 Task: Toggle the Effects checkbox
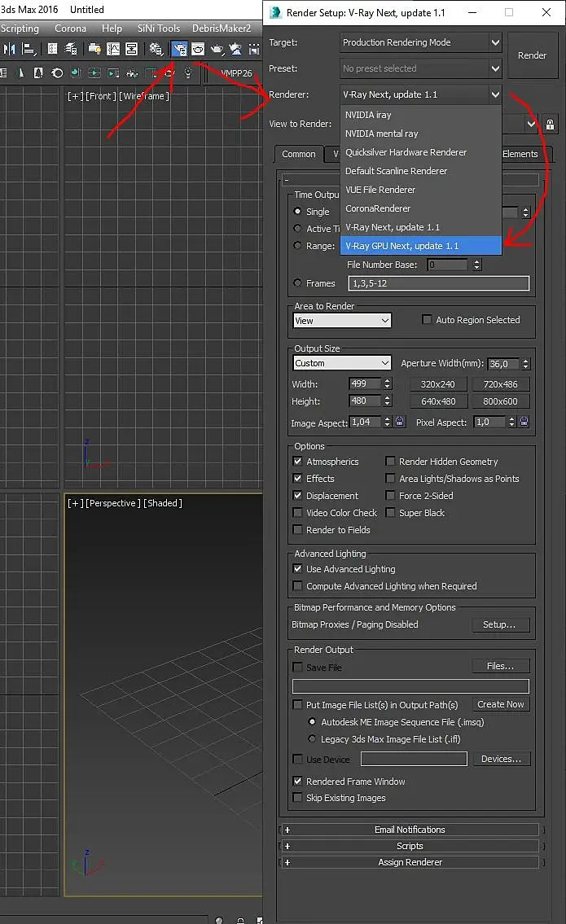coord(298,479)
